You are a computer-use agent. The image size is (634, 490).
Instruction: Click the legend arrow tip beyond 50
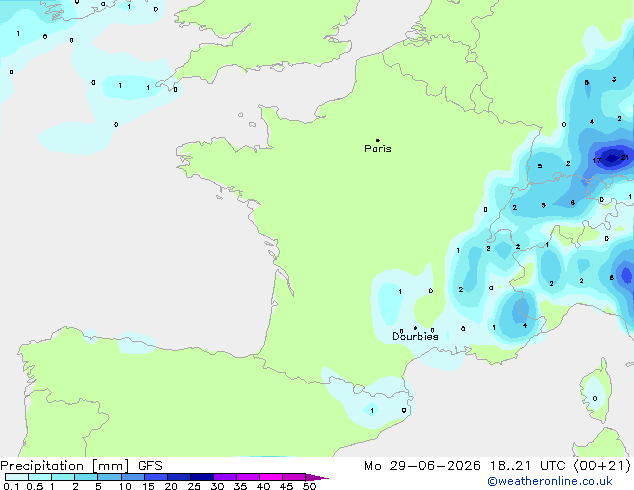click(317, 477)
